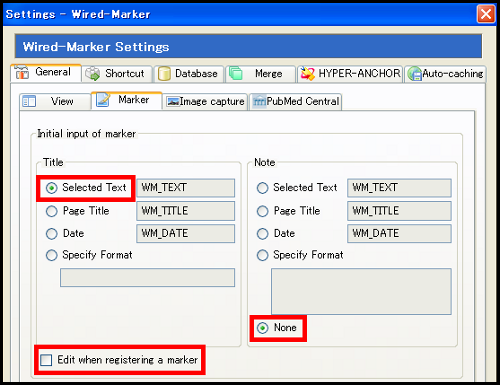Click the Title Specify Format text field

coord(147,277)
